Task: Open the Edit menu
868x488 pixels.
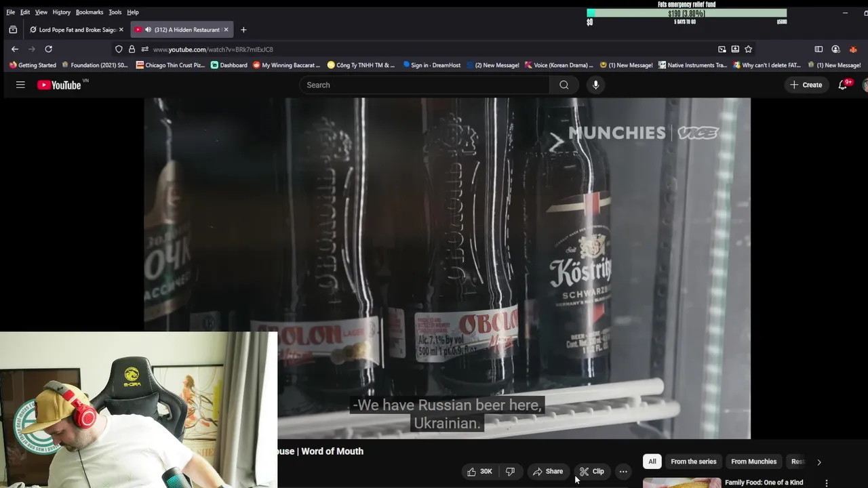Action: (24, 12)
